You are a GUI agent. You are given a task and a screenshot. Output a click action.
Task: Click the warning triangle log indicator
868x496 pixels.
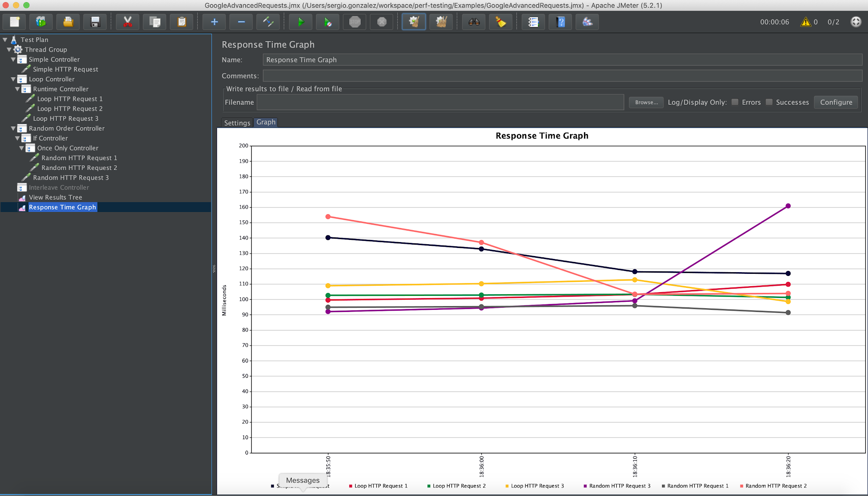pos(805,22)
